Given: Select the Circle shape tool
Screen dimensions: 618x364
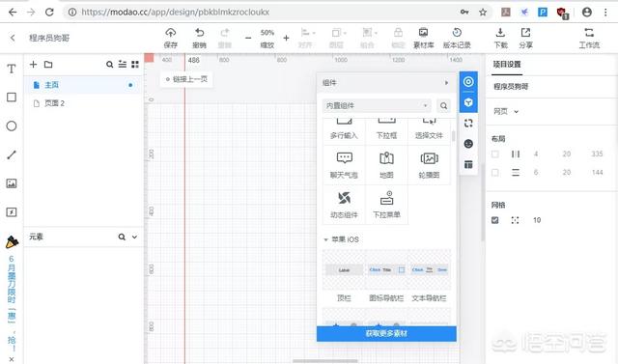Looking at the screenshot, I should tap(12, 126).
